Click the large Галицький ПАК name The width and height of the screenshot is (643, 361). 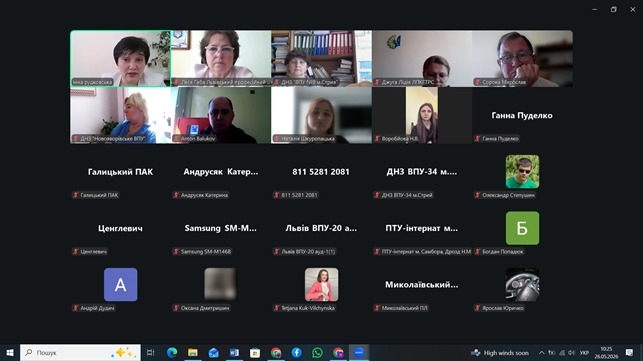(121, 172)
